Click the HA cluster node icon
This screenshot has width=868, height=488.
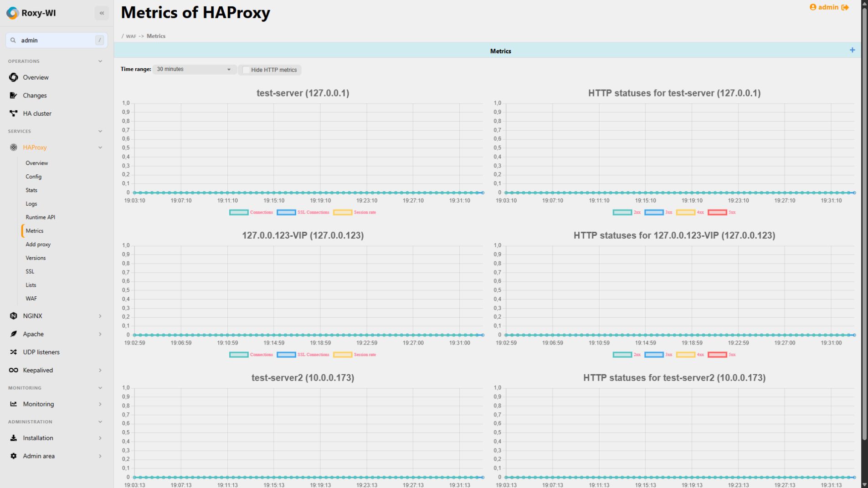pyautogui.click(x=14, y=113)
